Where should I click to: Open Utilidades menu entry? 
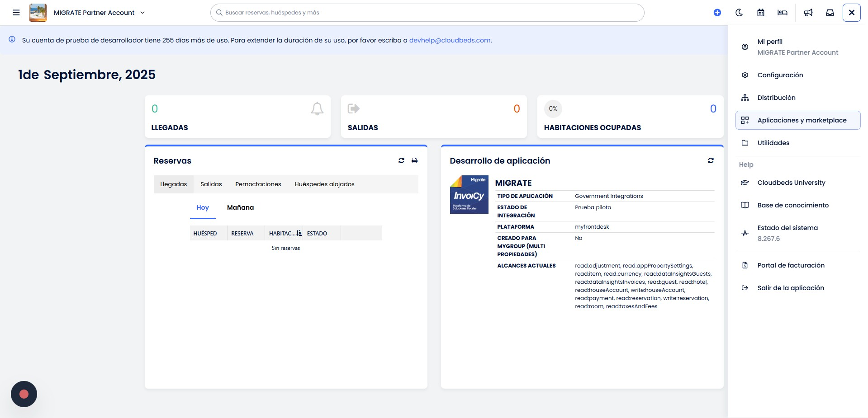pyautogui.click(x=798, y=143)
